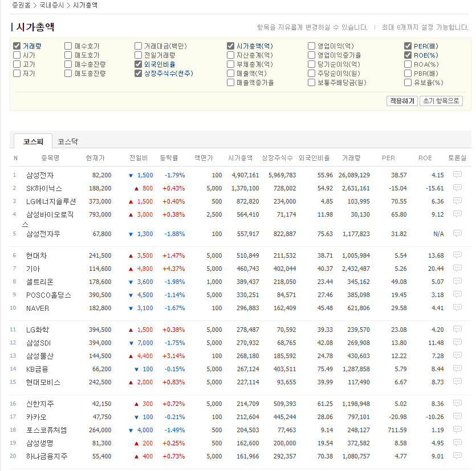Click the 초기 항목으로 reset button
This screenshot has height=471, width=476.
441,101
